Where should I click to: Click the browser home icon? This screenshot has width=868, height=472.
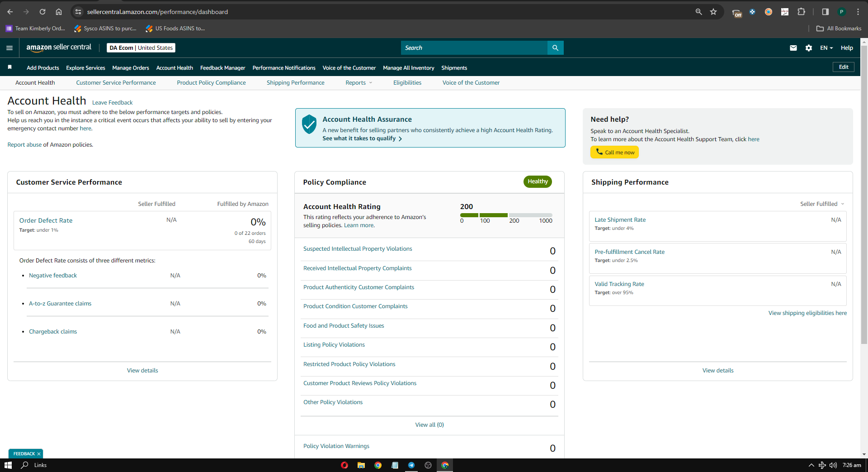pos(59,12)
